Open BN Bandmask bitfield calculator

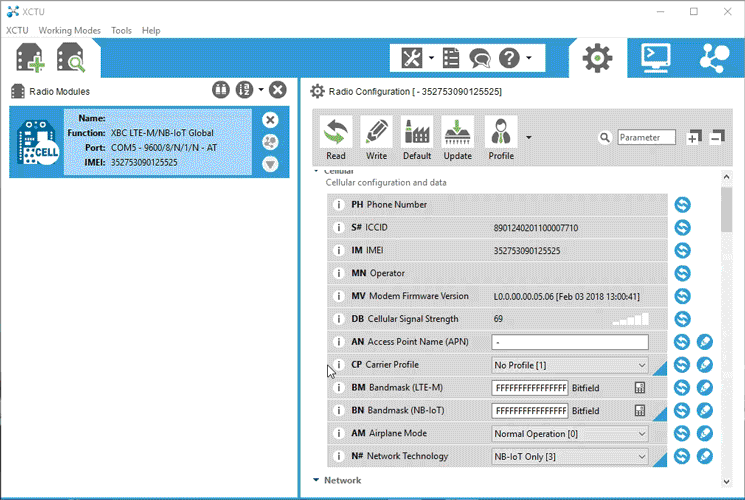(640, 411)
